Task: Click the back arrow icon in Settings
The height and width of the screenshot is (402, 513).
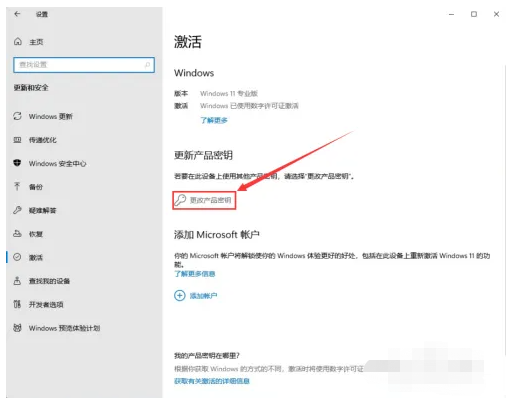Action: coord(17,14)
